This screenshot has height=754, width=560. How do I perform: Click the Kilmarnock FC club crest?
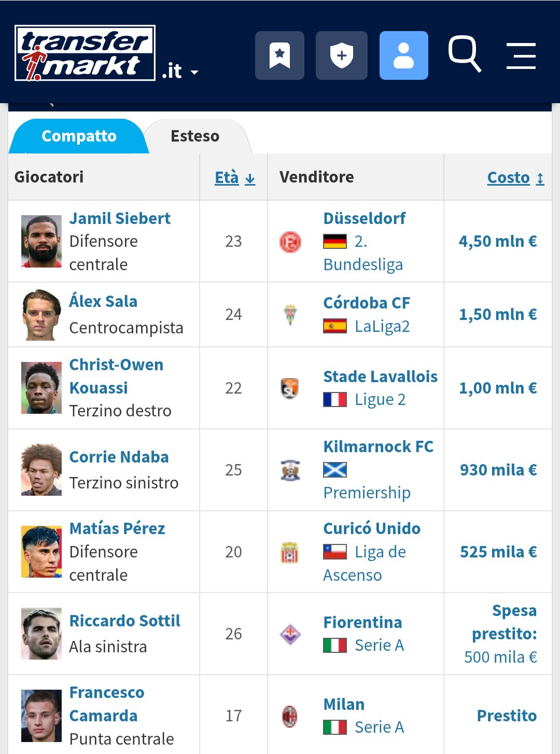pos(290,470)
